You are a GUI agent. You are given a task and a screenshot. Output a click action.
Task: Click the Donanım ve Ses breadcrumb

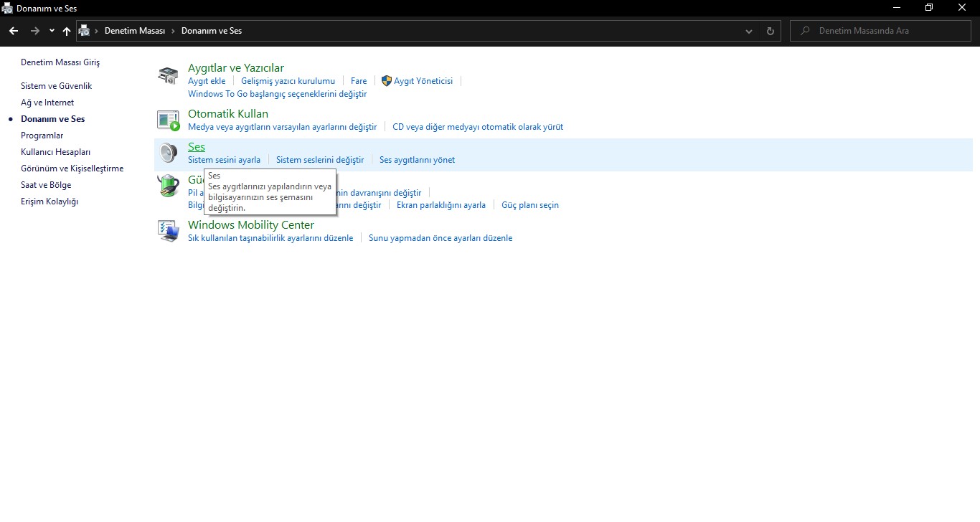pyautogui.click(x=212, y=31)
